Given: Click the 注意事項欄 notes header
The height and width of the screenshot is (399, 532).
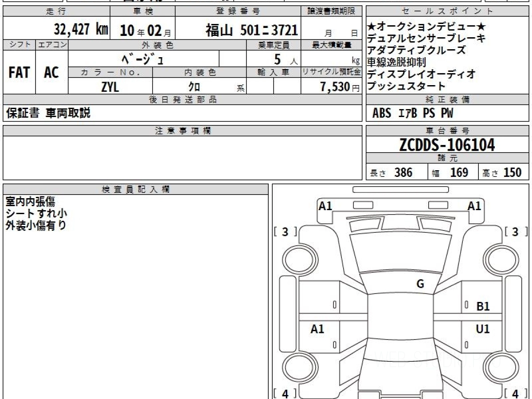Looking at the screenshot, I should [182, 130].
